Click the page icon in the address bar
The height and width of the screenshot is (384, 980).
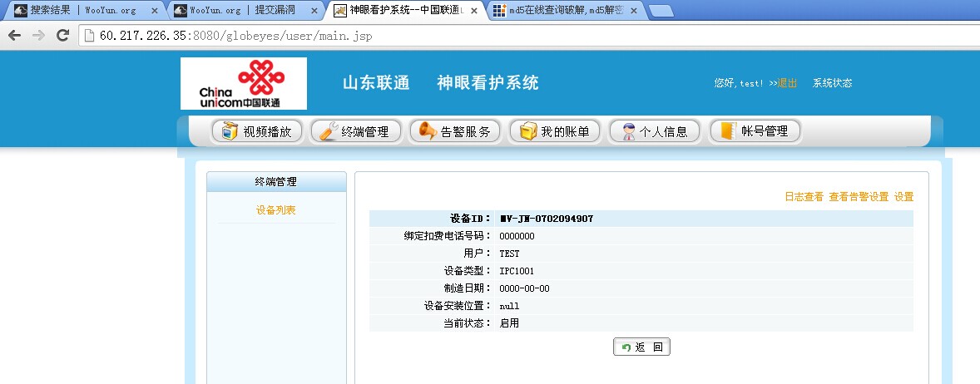(x=90, y=36)
